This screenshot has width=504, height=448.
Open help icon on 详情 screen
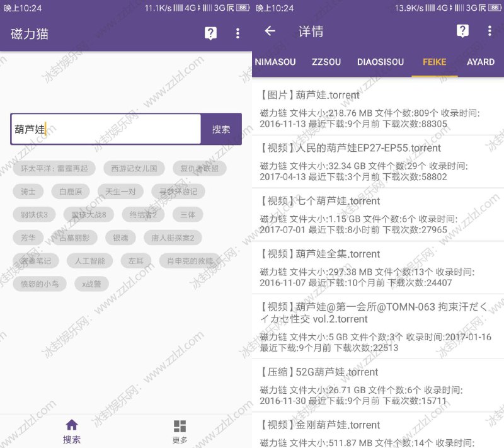(x=462, y=31)
